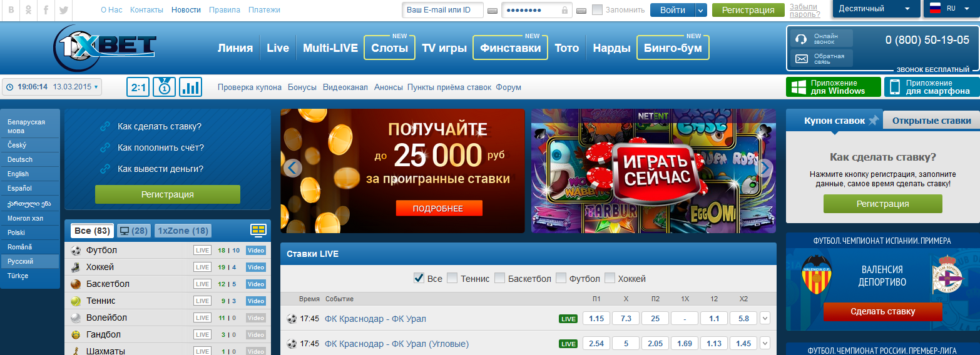
Task: Open Приложение для Windows download
Action: [x=833, y=87]
